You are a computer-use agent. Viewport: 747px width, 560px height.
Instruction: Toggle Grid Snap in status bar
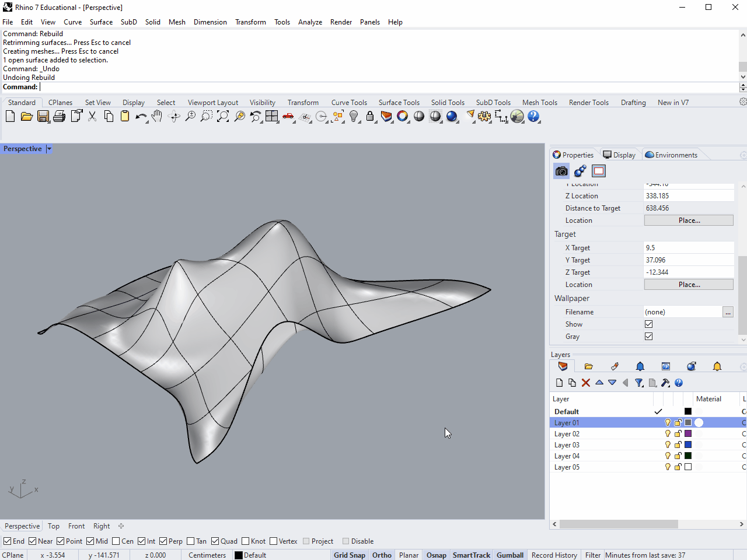(349, 555)
